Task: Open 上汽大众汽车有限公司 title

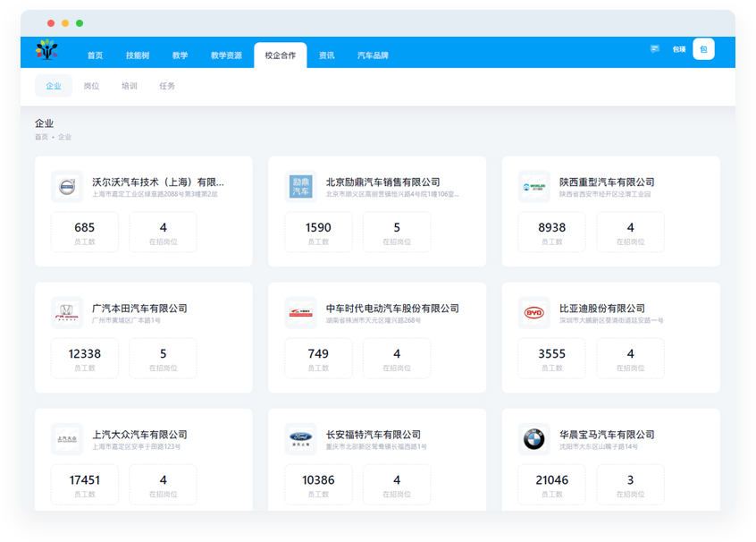Action: [139, 435]
